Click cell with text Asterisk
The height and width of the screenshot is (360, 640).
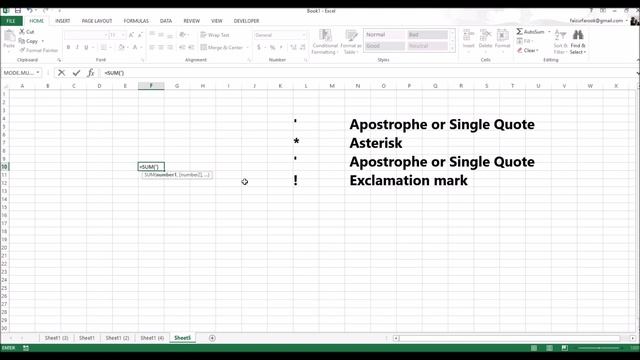tap(376, 143)
